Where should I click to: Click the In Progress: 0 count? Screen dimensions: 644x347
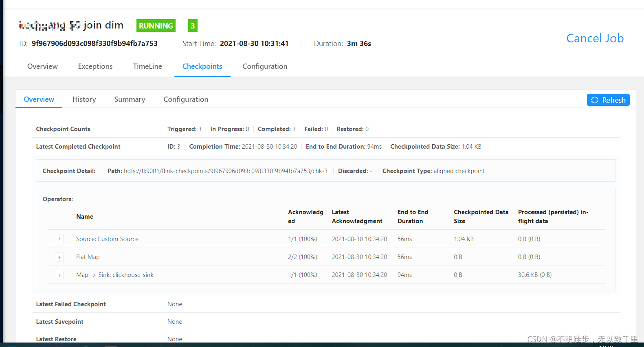click(x=230, y=129)
